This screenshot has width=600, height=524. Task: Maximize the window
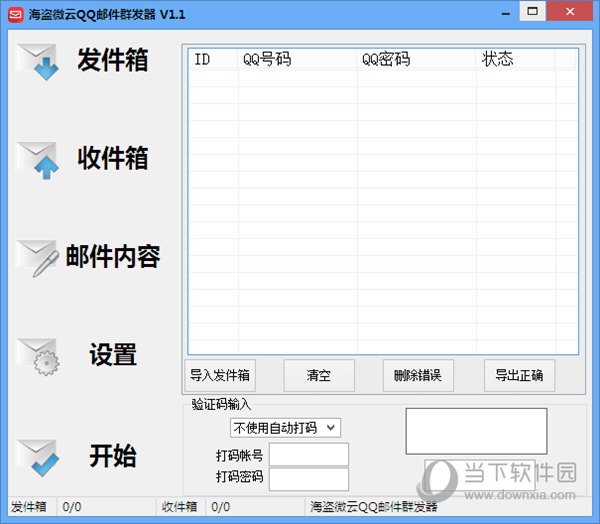532,11
